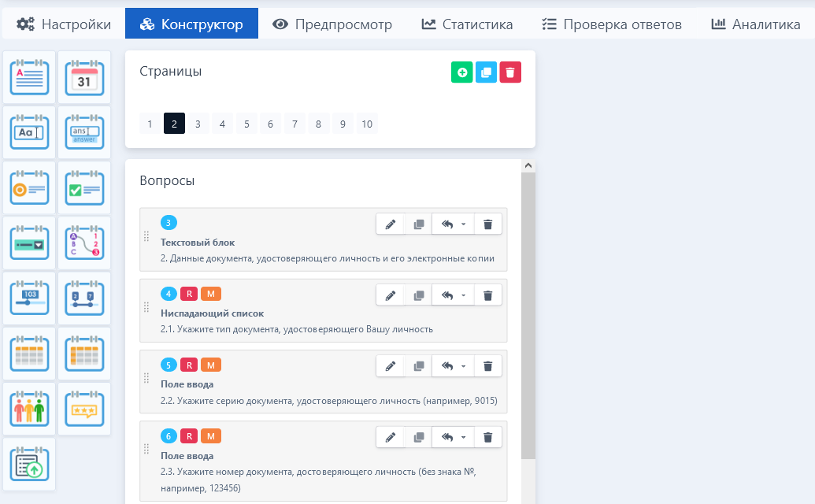Go to page 7

294,124
